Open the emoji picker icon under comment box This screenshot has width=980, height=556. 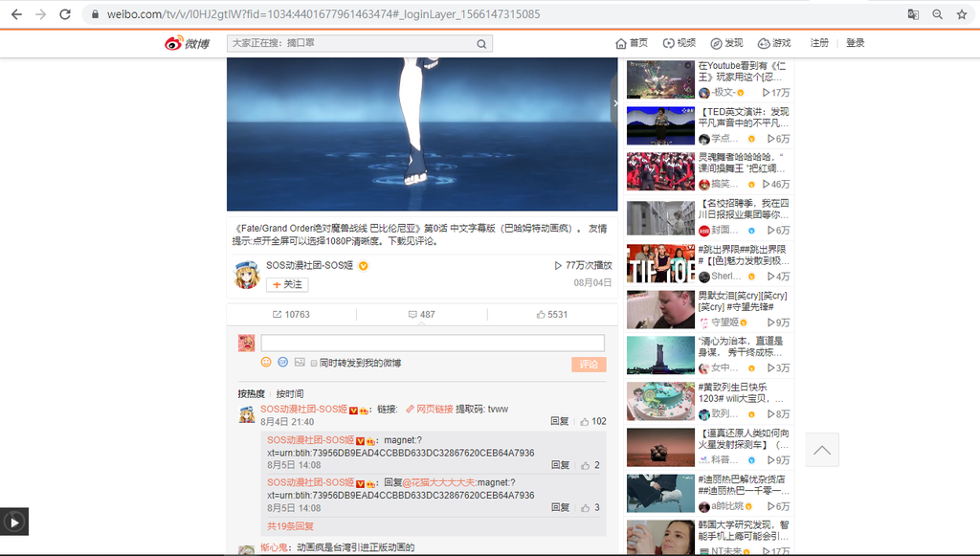click(x=266, y=363)
